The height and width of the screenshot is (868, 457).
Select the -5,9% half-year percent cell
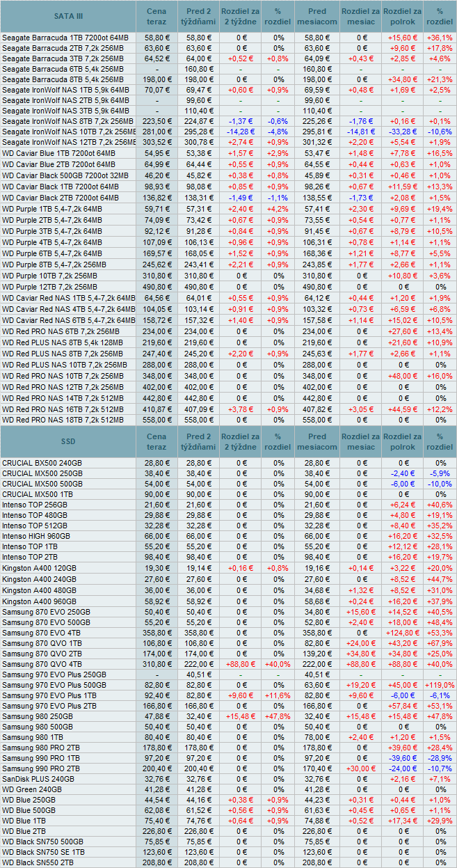[x=439, y=473]
